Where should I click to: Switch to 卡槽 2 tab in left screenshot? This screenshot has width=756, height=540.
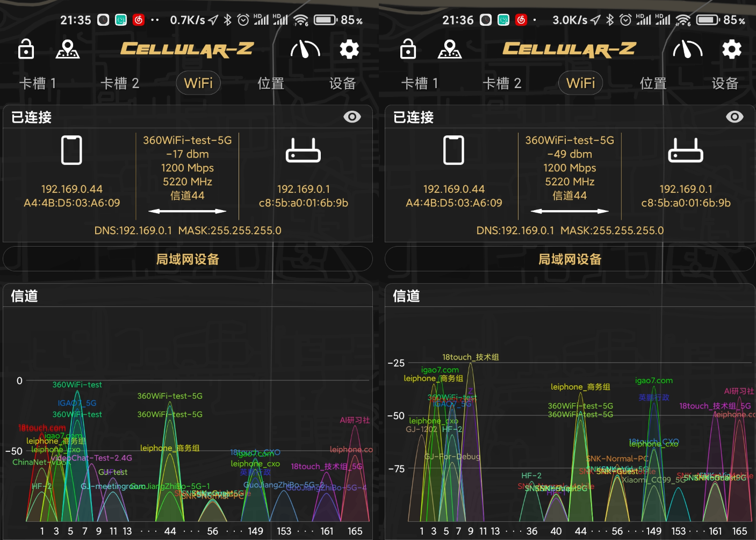(x=120, y=83)
